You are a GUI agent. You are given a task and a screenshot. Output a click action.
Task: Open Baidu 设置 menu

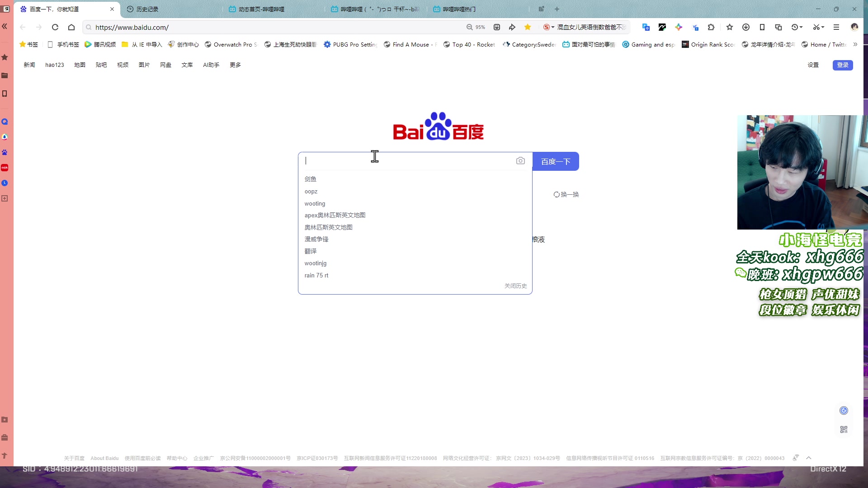coord(813,65)
